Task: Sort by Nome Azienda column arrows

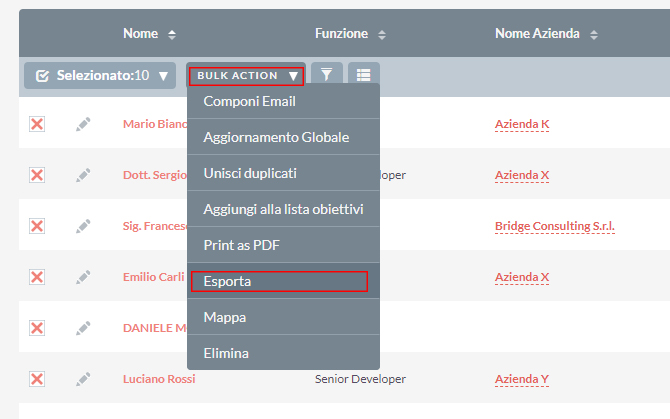Action: [x=594, y=34]
